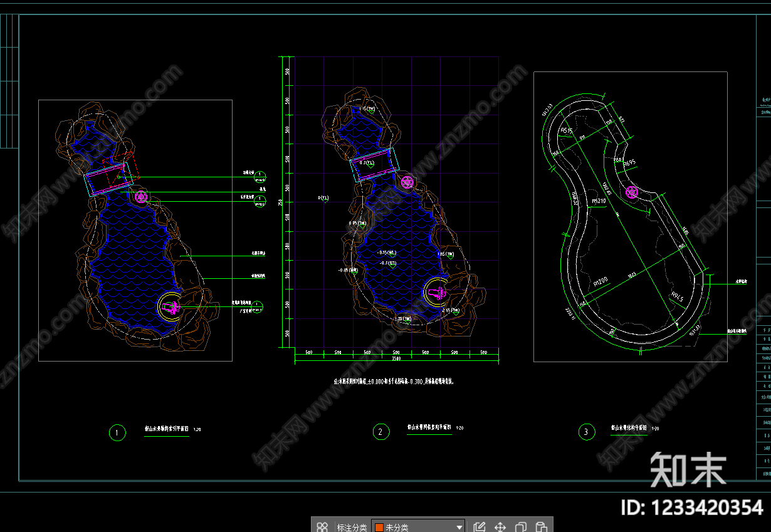This screenshot has height=532, width=771.
Task: Click the edit annotation pencil icon
Action: pos(479,527)
